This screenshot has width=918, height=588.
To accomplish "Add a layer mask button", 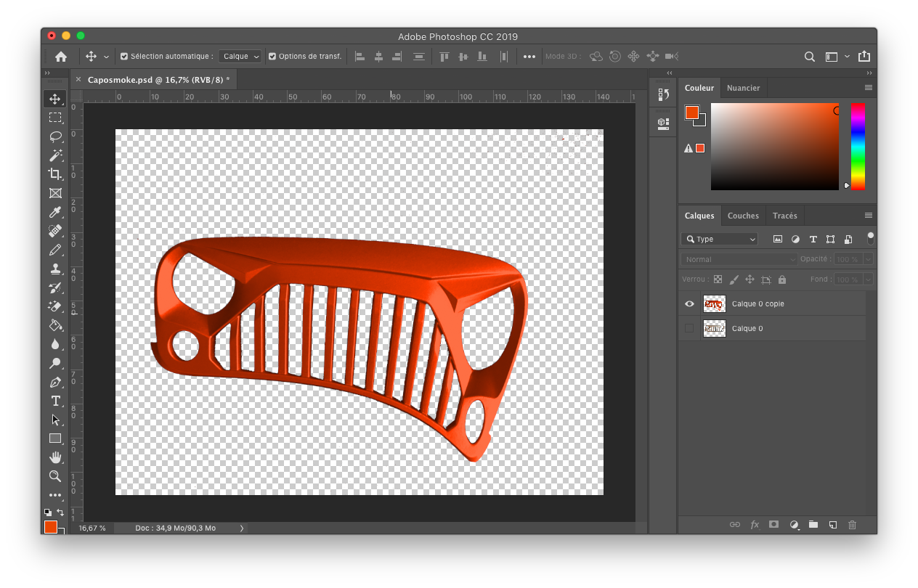I will coord(774,524).
